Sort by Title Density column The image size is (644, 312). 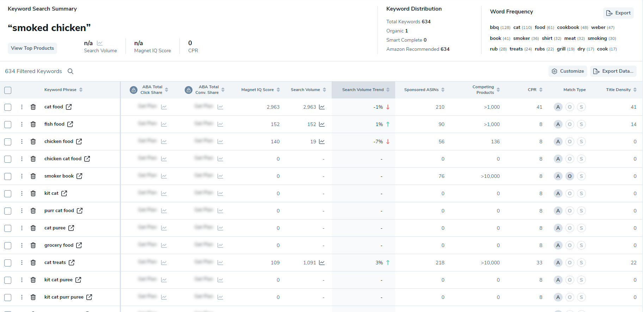[x=635, y=90]
